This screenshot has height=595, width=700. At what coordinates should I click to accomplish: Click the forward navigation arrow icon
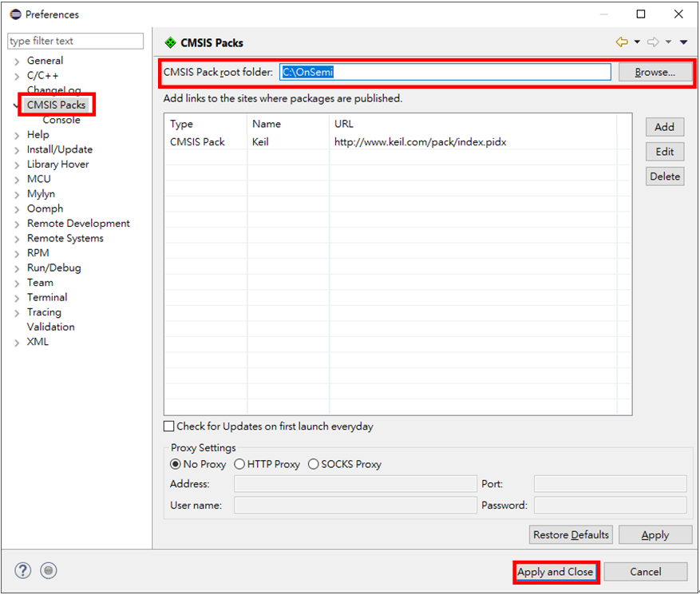(x=653, y=42)
